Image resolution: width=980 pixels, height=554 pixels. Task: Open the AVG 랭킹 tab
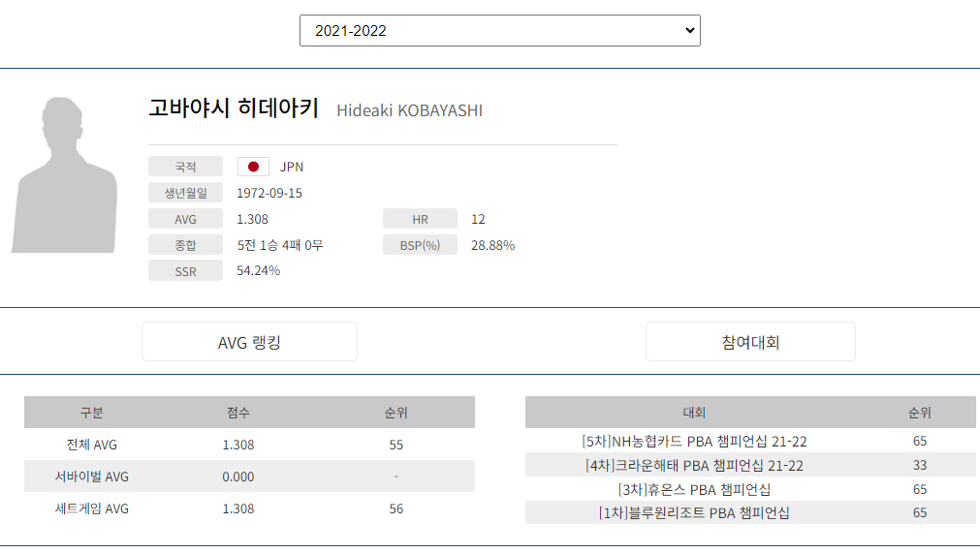[x=249, y=342]
